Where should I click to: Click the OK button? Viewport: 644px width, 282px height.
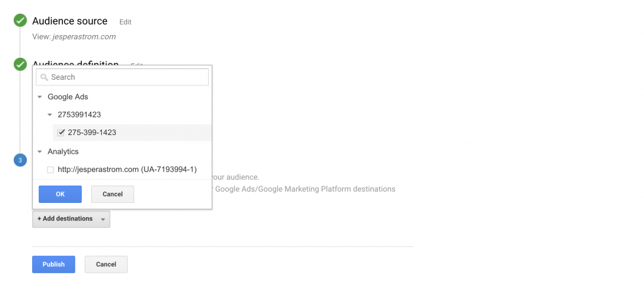60,194
